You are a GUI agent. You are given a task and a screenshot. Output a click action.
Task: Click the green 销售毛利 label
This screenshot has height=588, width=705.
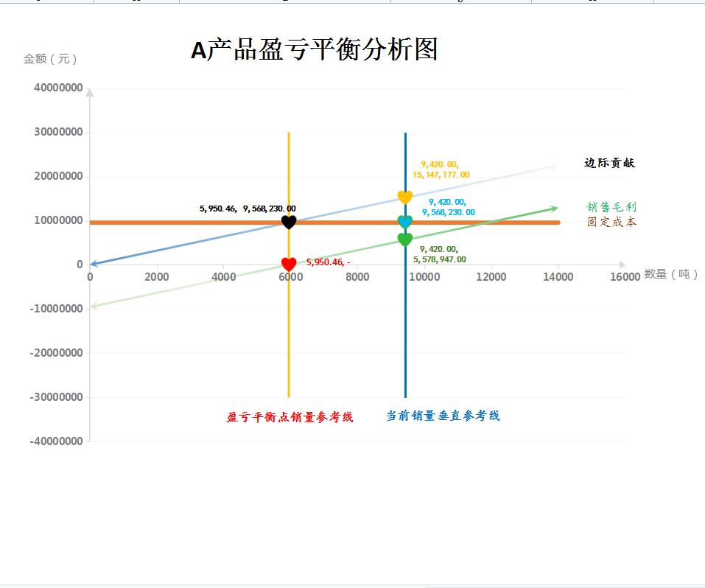click(x=611, y=208)
